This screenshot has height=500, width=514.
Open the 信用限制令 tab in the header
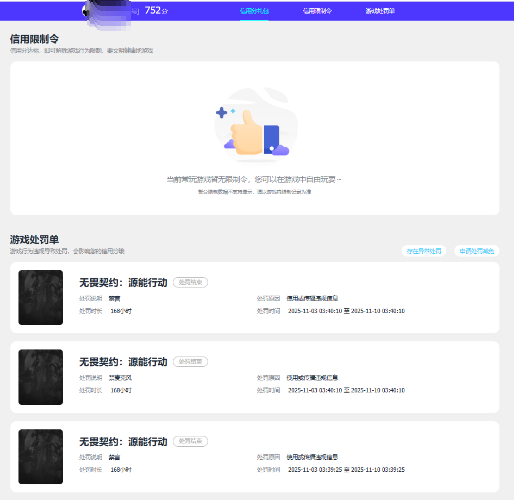(317, 11)
